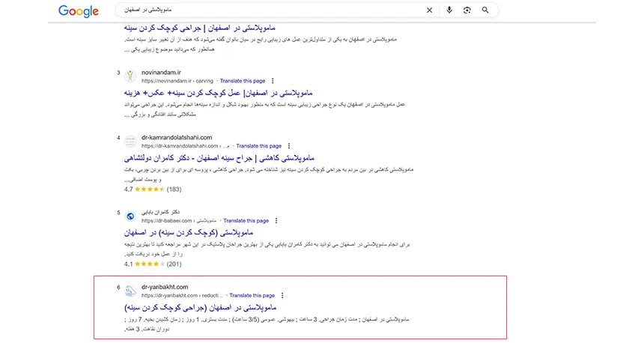This screenshot has width=644, height=343.
Task: Open three-dot menu for dr-yaribakht.com result
Action: coord(282,295)
